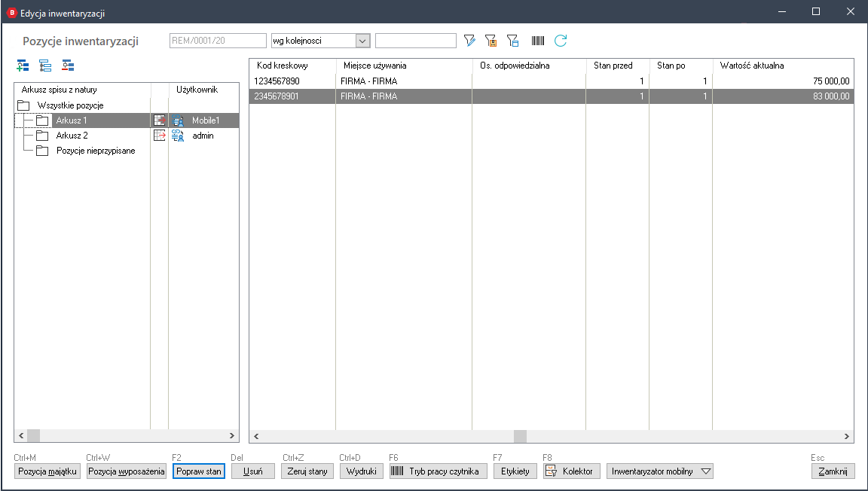Click the Popraw stan button
Image resolution: width=868 pixels, height=491 pixels.
coord(199,471)
